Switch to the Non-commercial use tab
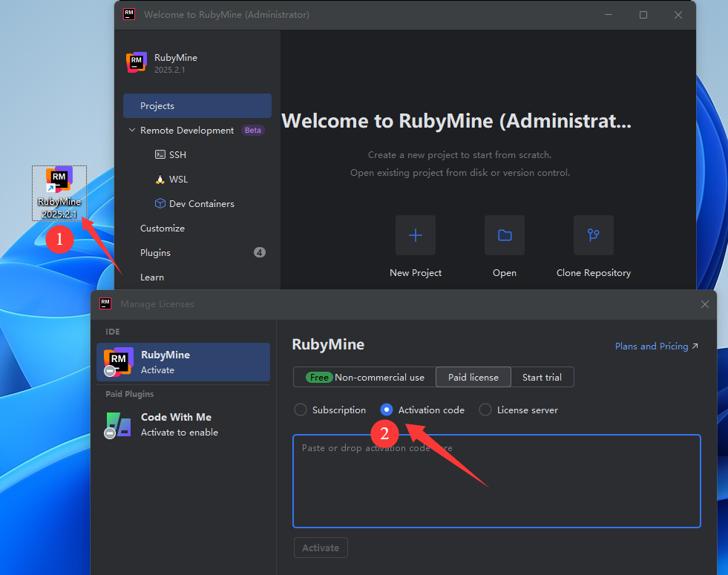This screenshot has width=728, height=575. pyautogui.click(x=364, y=377)
